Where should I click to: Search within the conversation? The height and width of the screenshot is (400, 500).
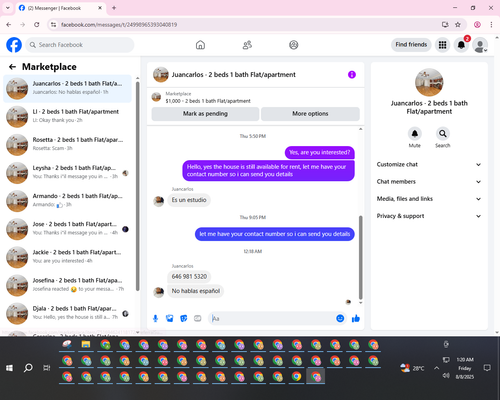tap(443, 134)
